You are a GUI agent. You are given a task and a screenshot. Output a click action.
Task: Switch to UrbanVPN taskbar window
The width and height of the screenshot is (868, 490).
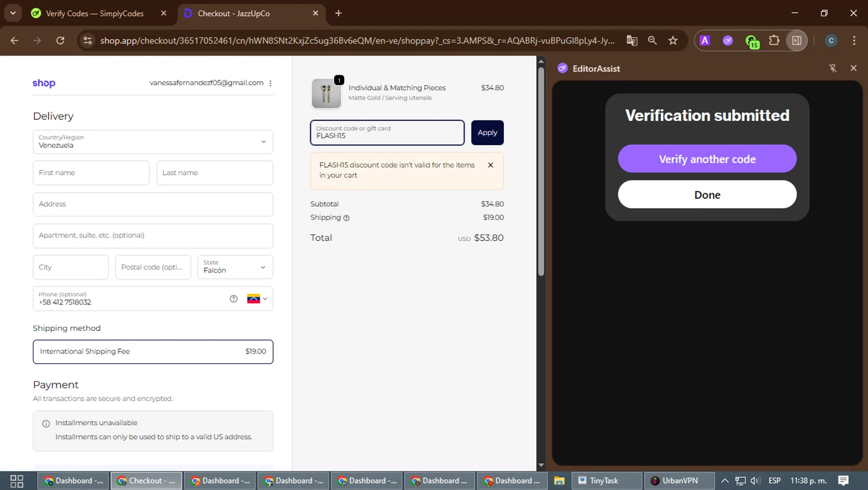tap(679, 481)
